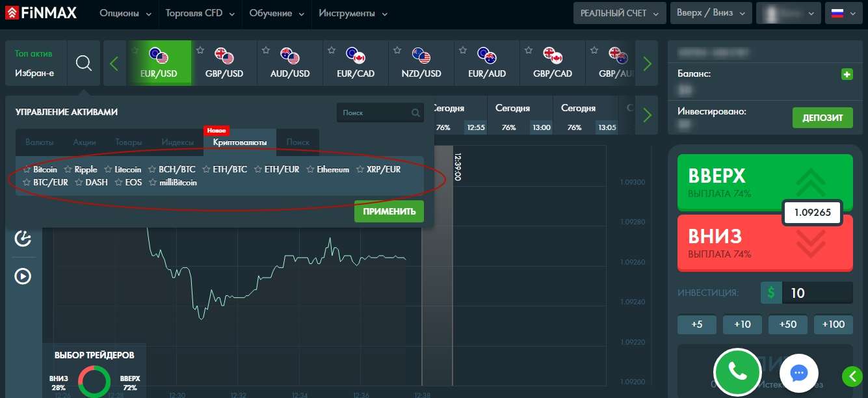
Task: Favorite GBP/USD with its star
Action: click(x=200, y=49)
